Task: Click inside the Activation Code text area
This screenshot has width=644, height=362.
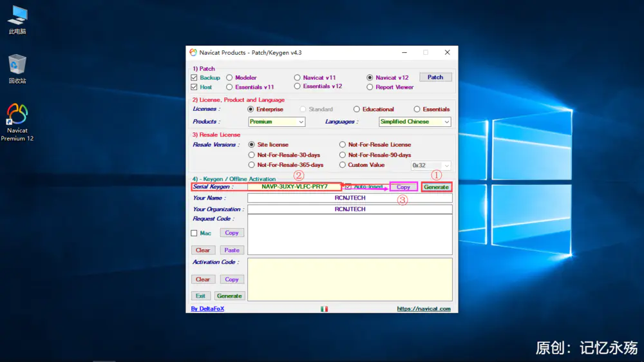Action: point(350,280)
